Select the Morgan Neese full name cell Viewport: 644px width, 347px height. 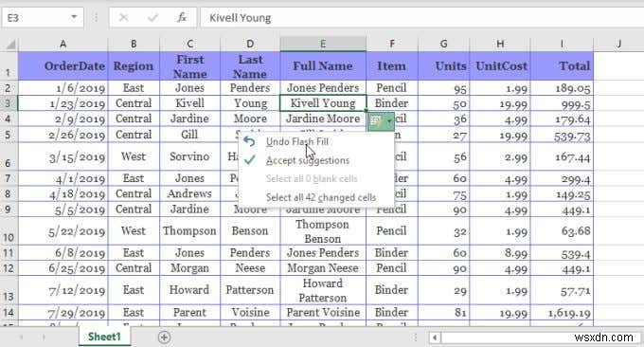click(323, 268)
